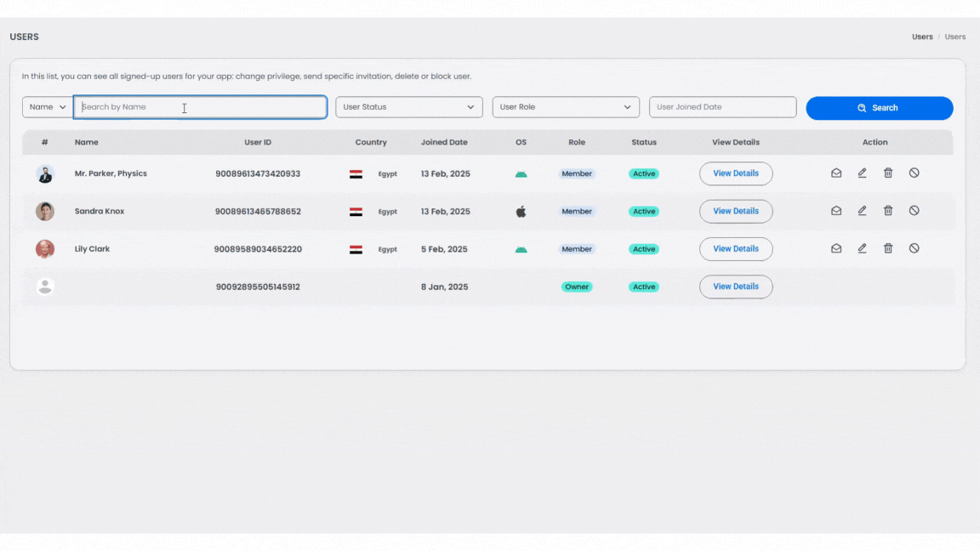Click the Member role badge for Mr. Parker

(x=577, y=173)
